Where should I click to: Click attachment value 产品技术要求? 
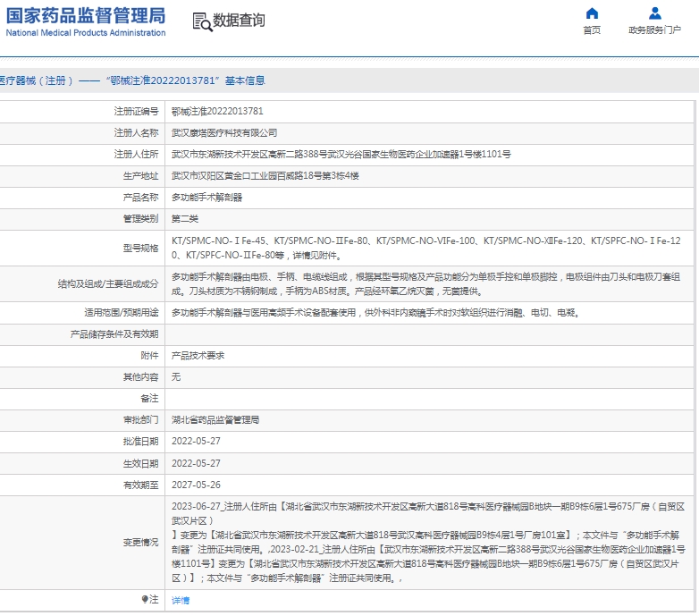198,356
